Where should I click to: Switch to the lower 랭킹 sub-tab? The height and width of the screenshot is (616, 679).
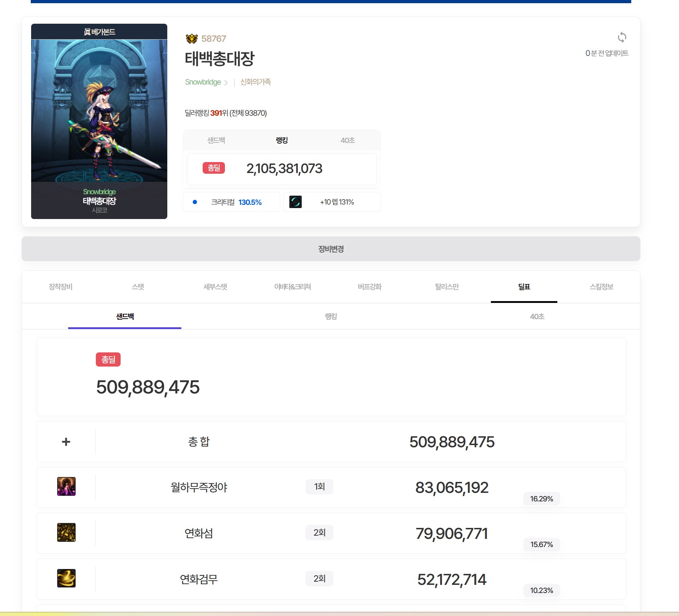click(x=331, y=316)
